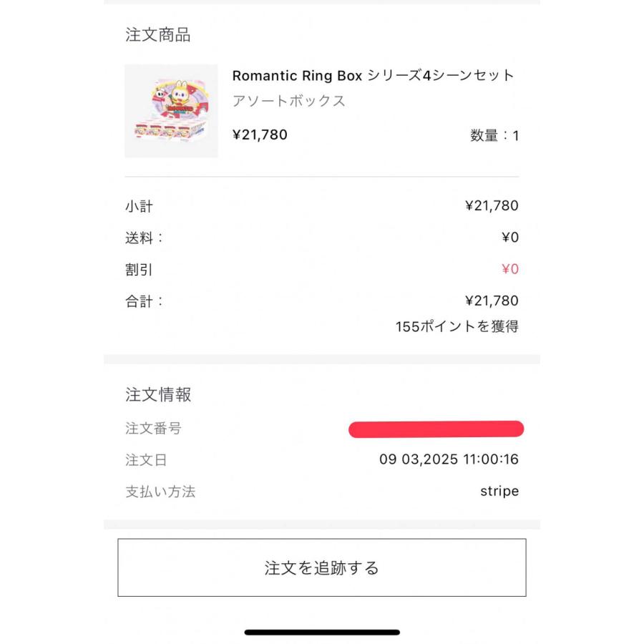Click the 注文情報 section heading

[x=159, y=394]
